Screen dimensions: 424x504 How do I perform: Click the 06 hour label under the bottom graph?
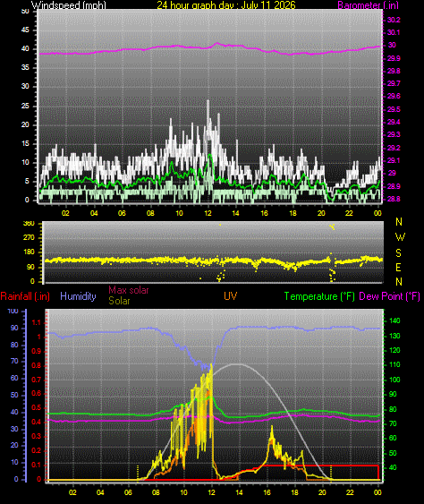point(128,492)
